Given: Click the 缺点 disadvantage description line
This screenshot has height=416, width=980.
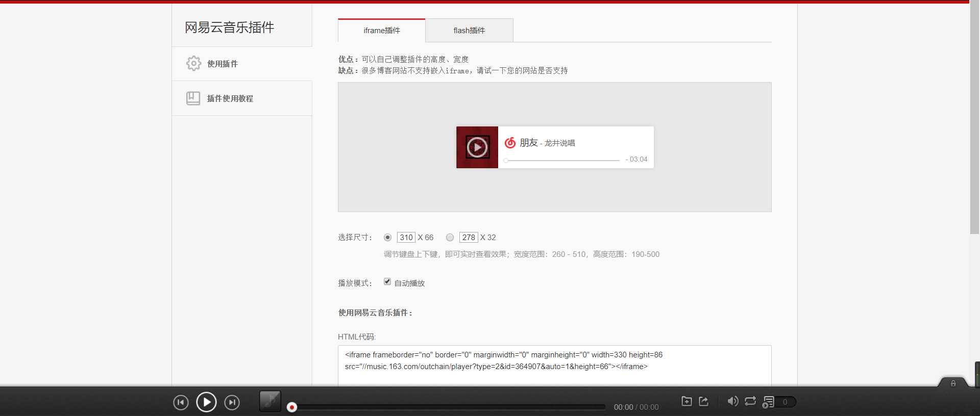Looking at the screenshot, I should 453,70.
